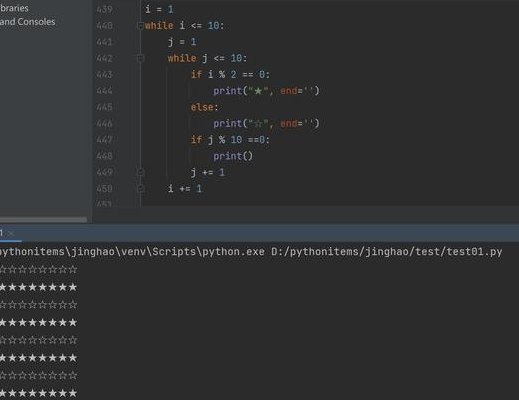Click the third filled-star output row
Screen dimensions: 519x400
(x=38, y=358)
